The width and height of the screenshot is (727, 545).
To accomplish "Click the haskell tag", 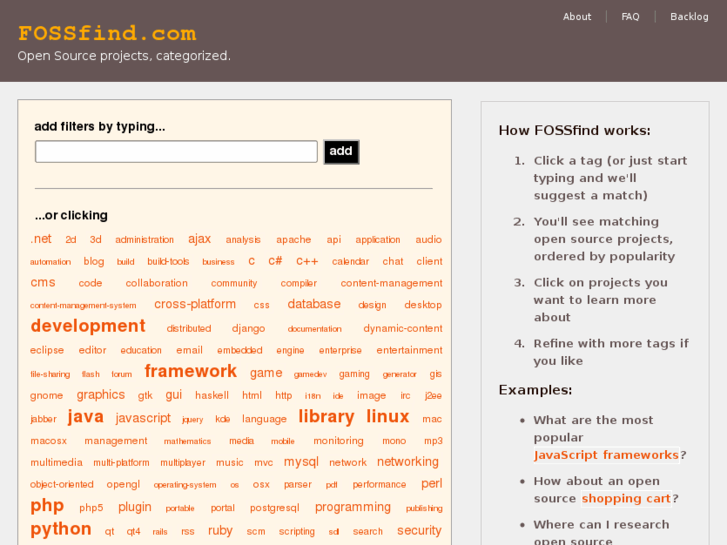I will [x=211, y=395].
